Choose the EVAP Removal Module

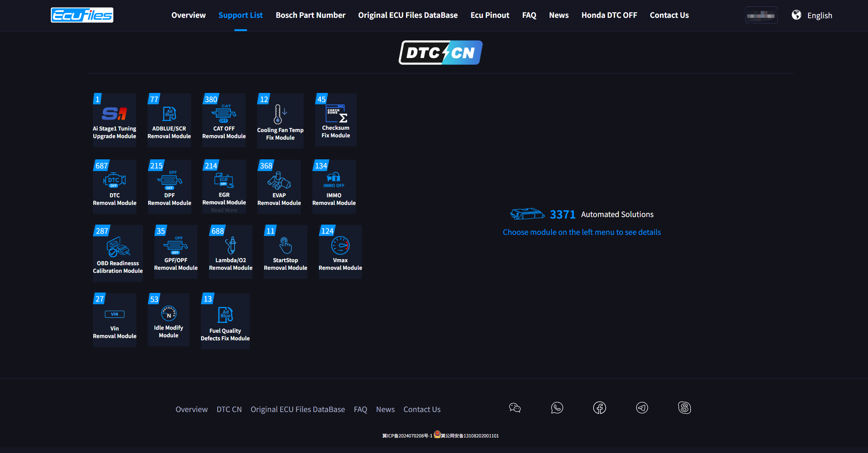[x=279, y=187]
